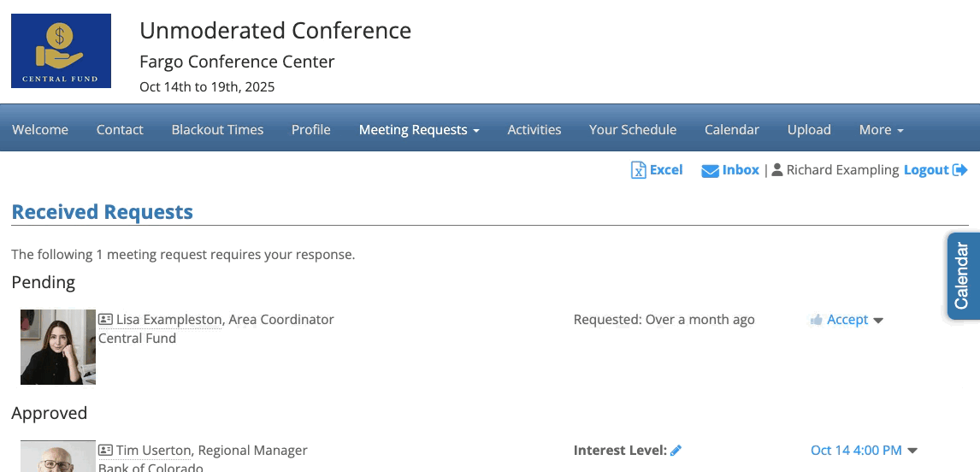Click the thumbs-up Accept icon
The height and width of the screenshot is (472, 980).
pyautogui.click(x=817, y=320)
